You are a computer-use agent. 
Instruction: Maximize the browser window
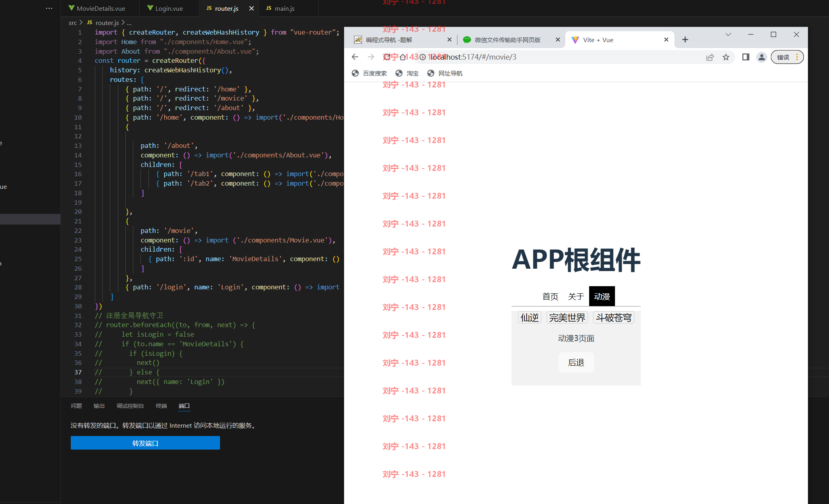(773, 35)
